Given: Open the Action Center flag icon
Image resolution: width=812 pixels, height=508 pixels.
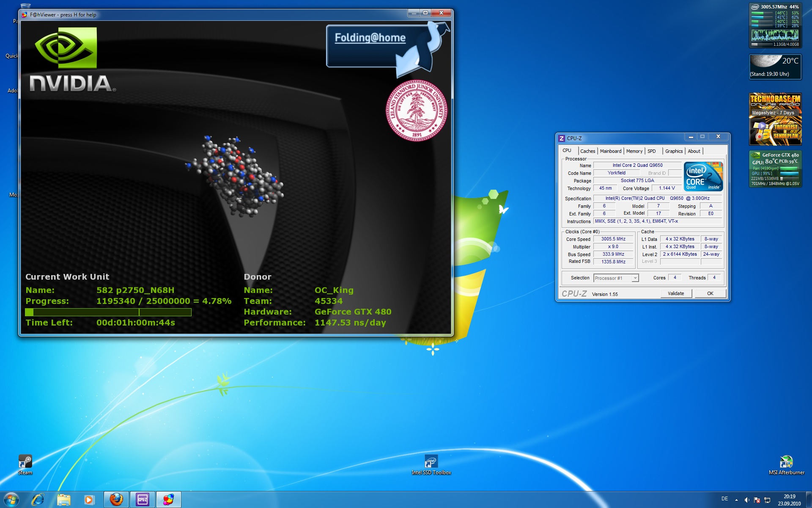Looking at the screenshot, I should pyautogui.click(x=757, y=500).
